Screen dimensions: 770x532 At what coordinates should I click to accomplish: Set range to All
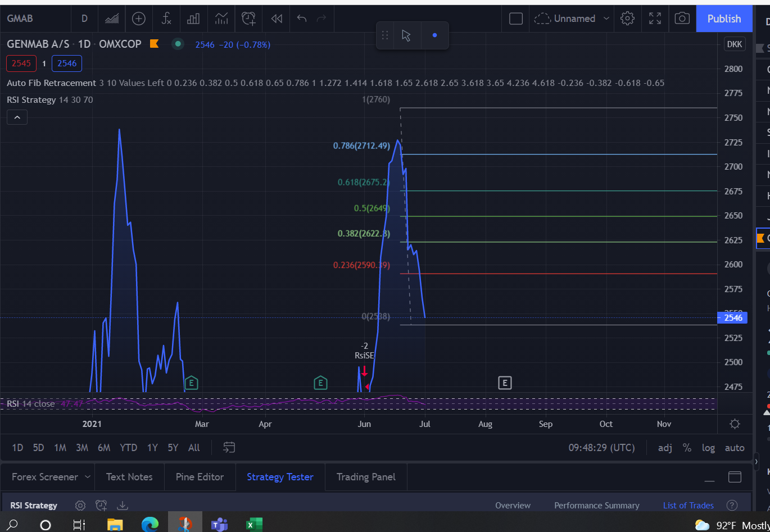click(194, 448)
